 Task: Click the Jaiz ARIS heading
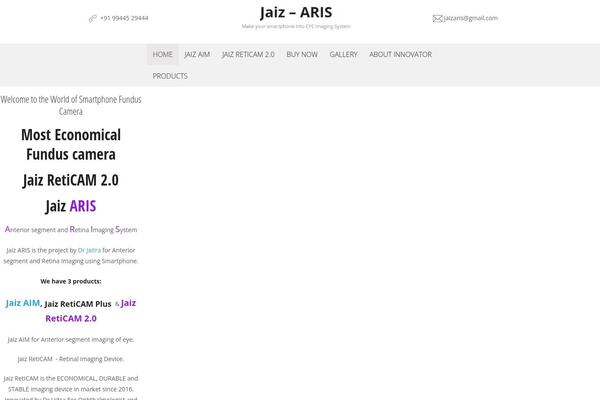click(x=71, y=206)
